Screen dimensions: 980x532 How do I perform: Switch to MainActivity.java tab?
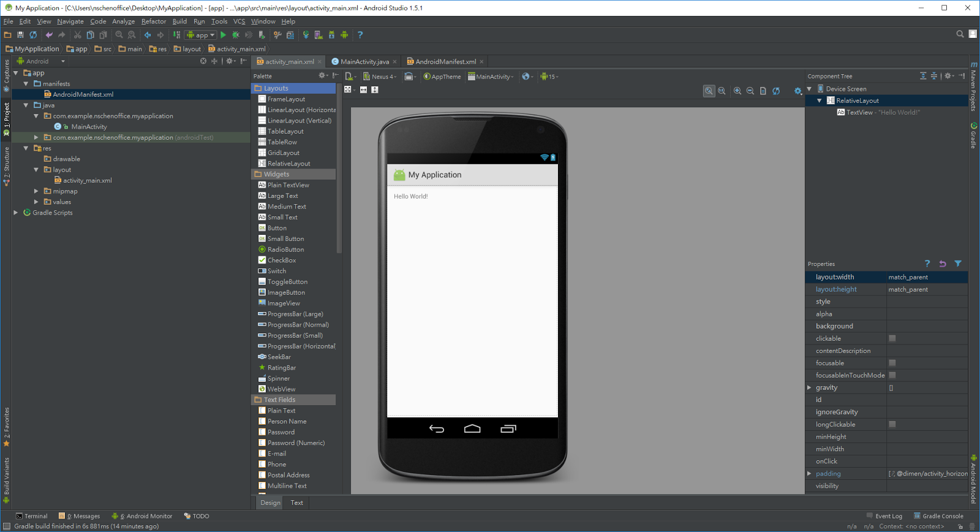click(364, 61)
